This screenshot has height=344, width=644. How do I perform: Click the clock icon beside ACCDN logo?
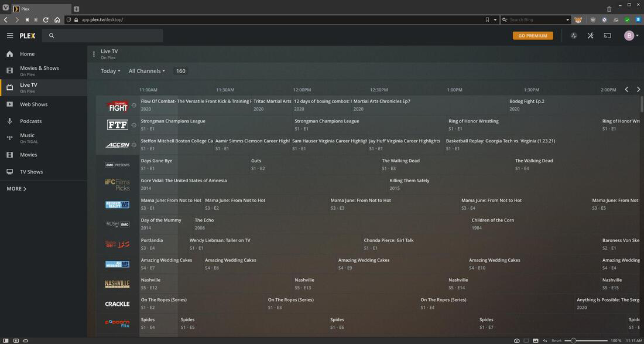[134, 145]
